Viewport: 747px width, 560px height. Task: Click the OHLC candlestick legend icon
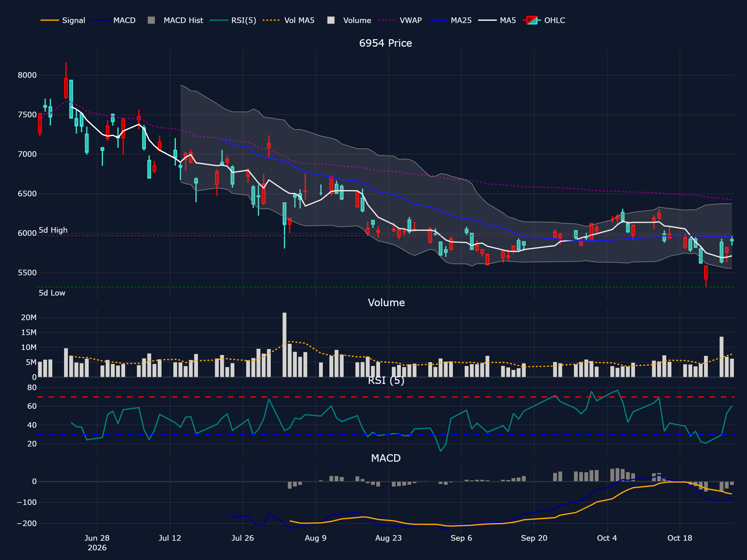click(x=532, y=20)
